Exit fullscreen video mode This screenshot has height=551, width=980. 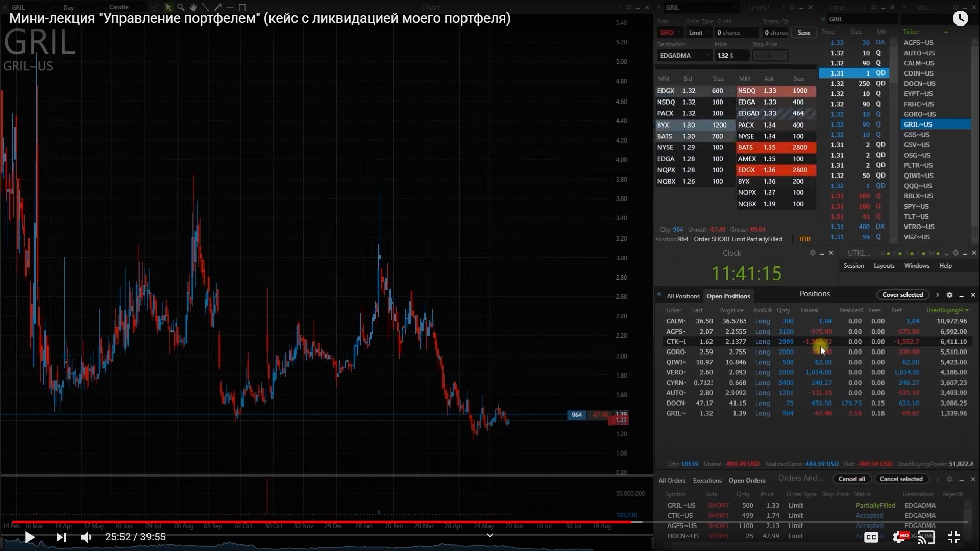coord(953,537)
